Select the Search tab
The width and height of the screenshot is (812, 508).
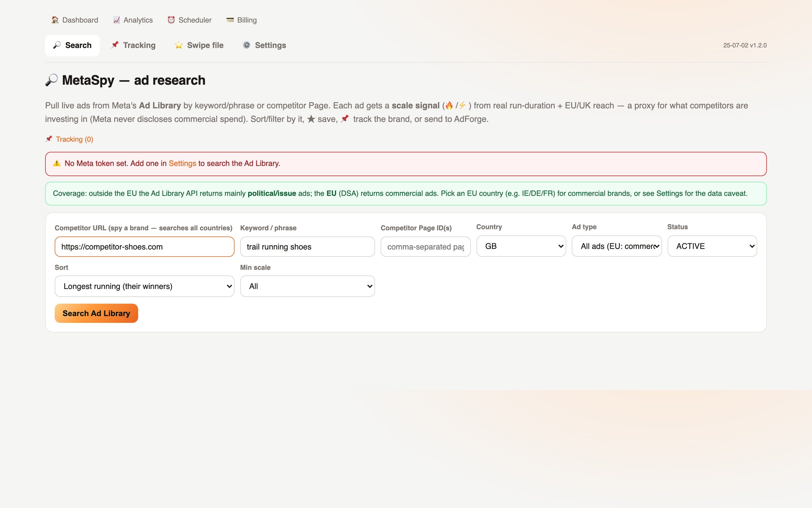tap(72, 45)
